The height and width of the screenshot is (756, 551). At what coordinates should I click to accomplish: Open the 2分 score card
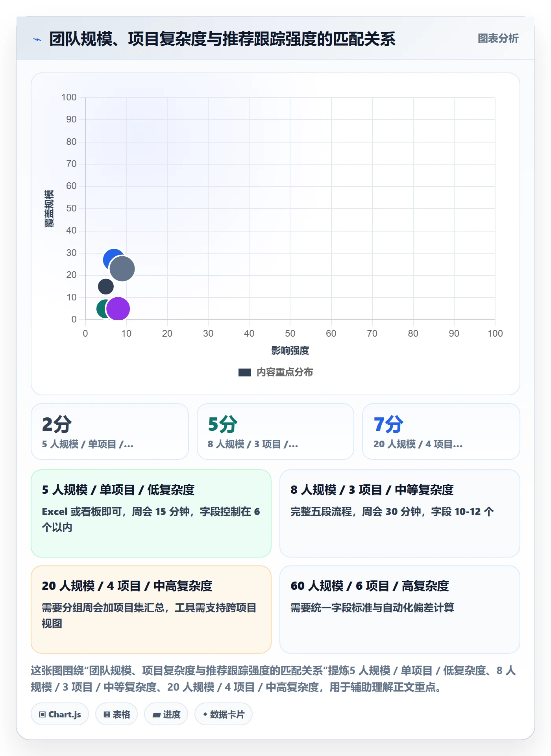pos(110,432)
